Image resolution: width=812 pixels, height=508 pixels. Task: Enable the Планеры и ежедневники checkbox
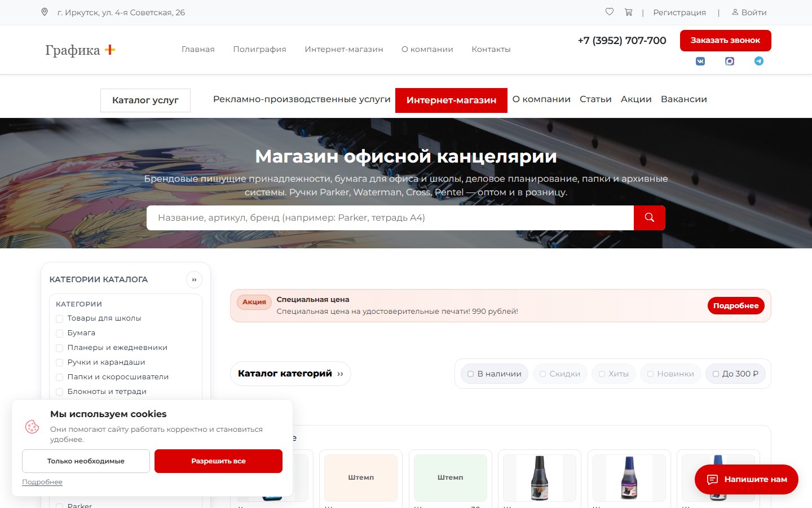[x=59, y=348]
